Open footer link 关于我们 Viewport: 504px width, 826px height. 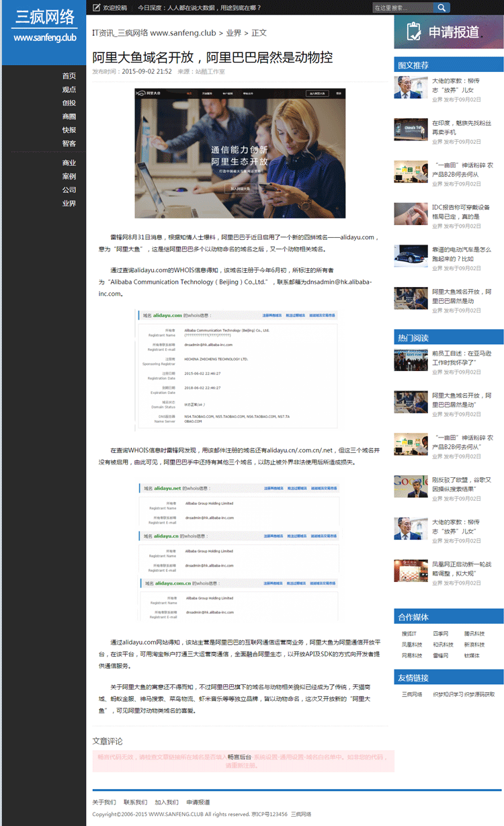pyautogui.click(x=103, y=802)
